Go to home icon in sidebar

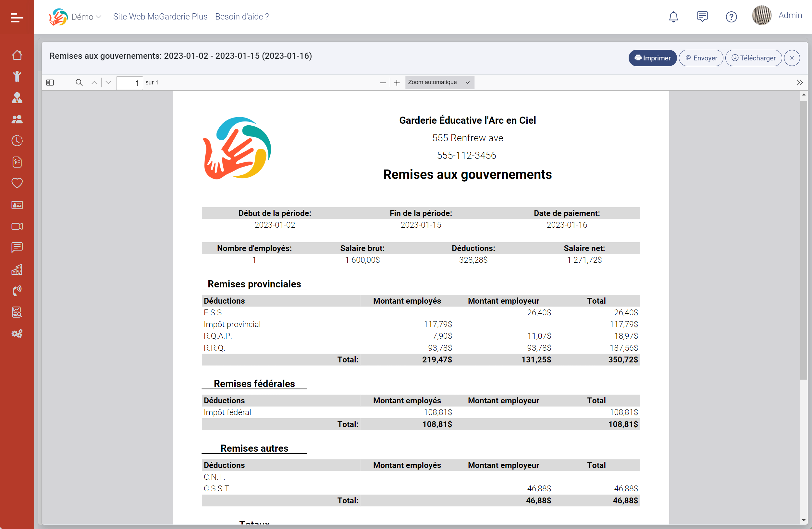click(17, 55)
